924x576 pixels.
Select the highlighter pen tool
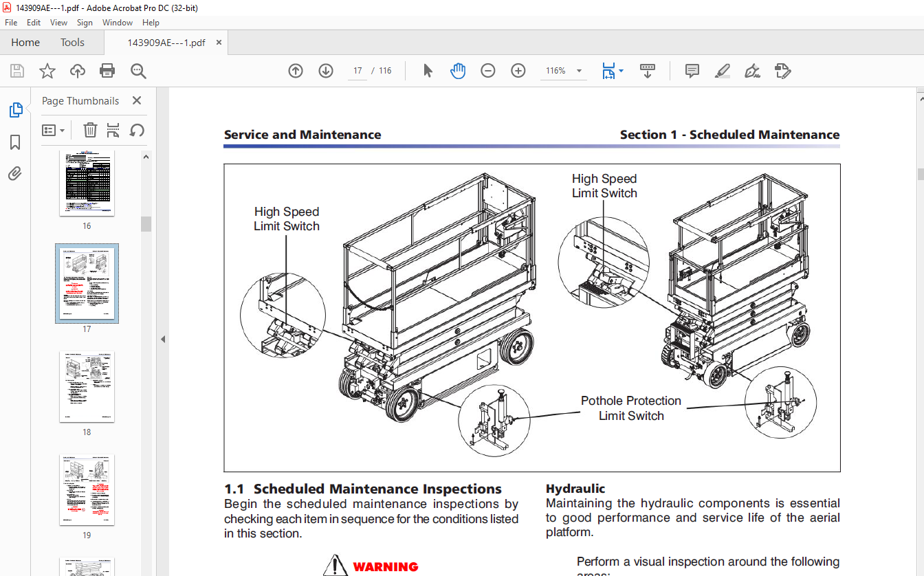[x=722, y=71]
